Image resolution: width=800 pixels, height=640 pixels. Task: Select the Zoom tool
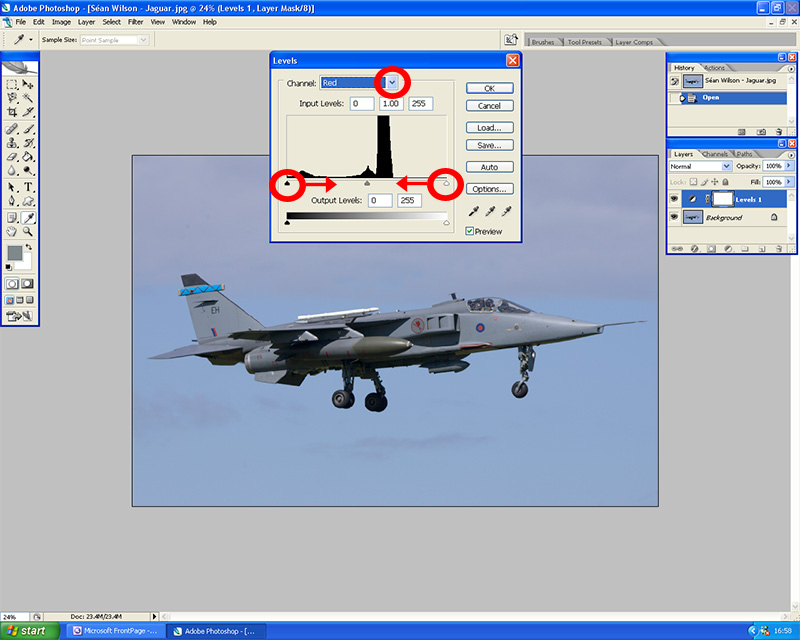point(28,232)
